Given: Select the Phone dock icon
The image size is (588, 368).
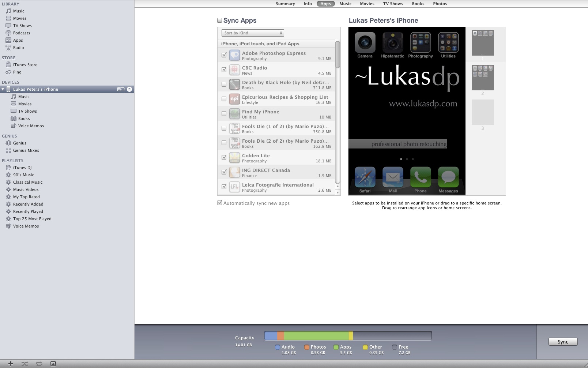Looking at the screenshot, I should click(421, 177).
